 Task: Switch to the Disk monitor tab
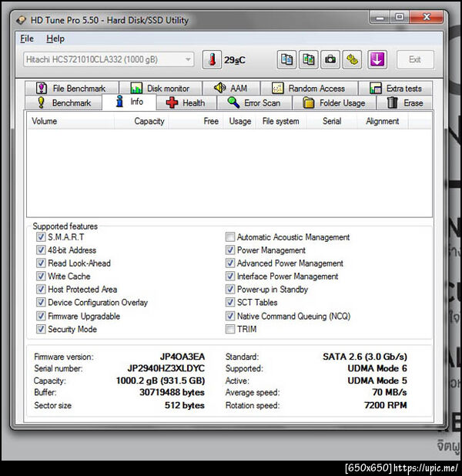pyautogui.click(x=161, y=89)
